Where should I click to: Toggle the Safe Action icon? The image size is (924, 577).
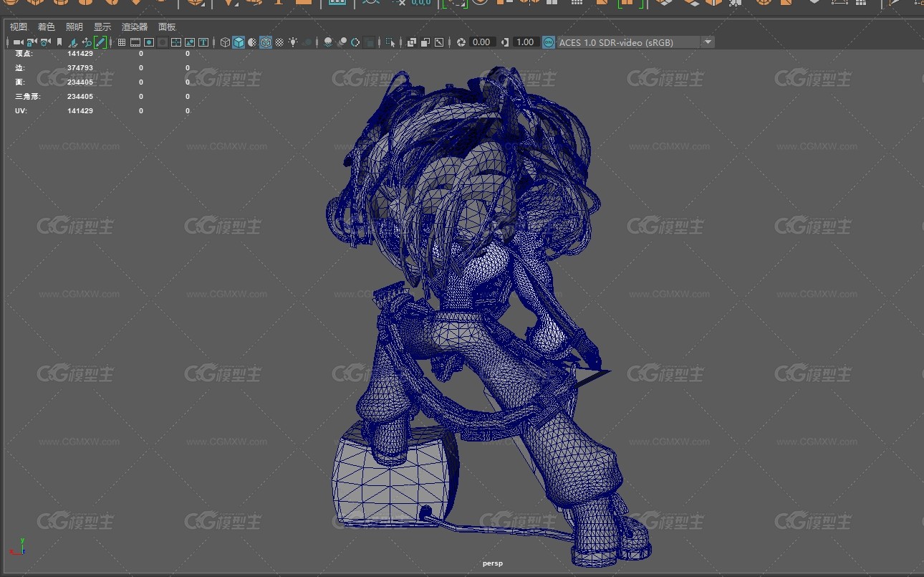click(x=190, y=42)
